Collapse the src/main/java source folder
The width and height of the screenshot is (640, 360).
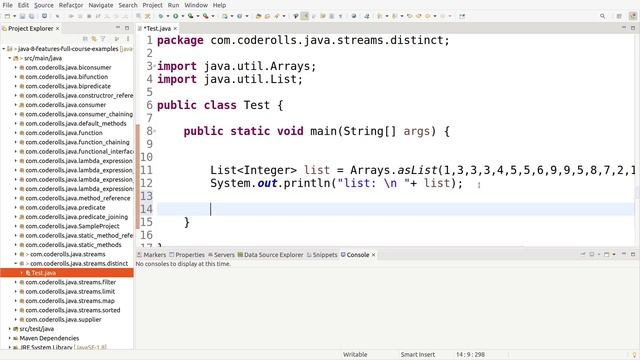[10, 58]
